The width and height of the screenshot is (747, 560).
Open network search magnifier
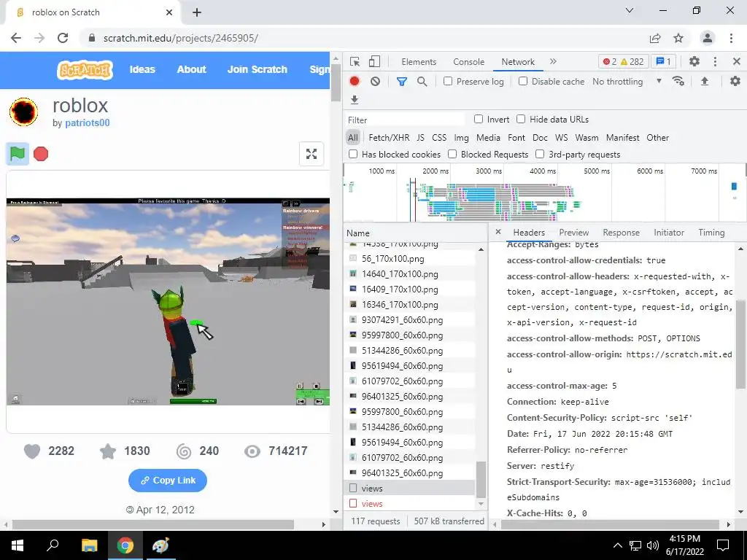422,82
